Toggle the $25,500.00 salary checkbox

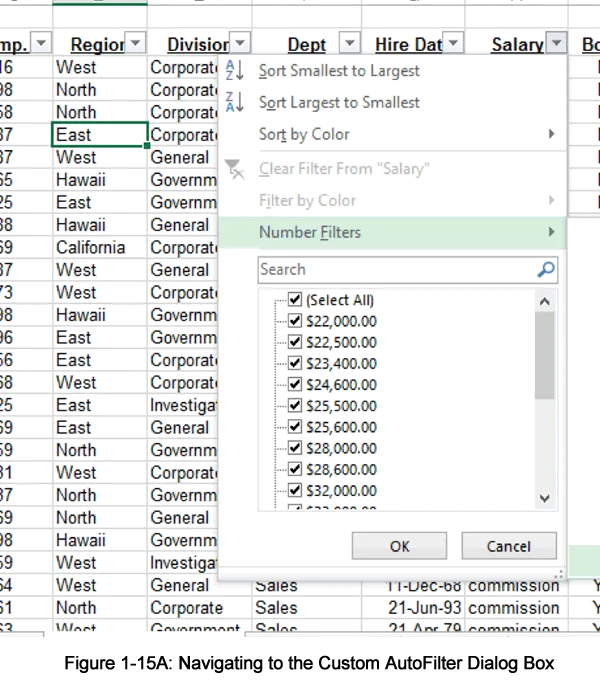[x=295, y=406]
